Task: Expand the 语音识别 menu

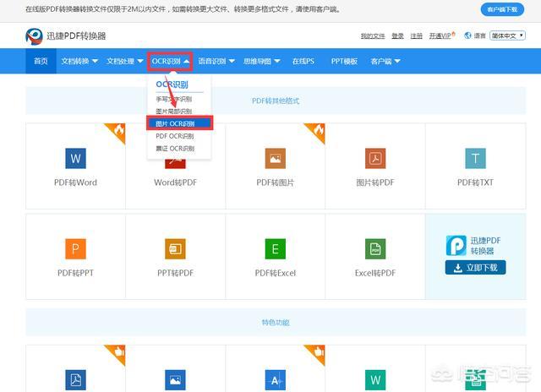Action: pyautogui.click(x=216, y=61)
